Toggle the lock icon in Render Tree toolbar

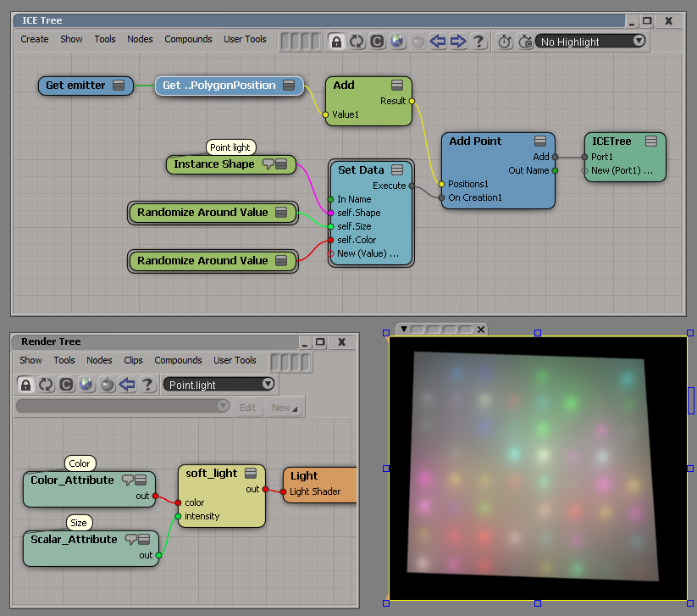click(x=26, y=385)
